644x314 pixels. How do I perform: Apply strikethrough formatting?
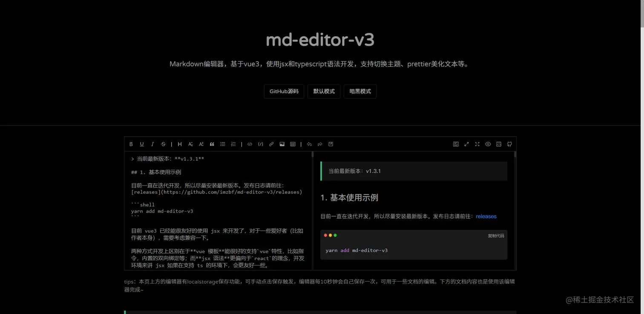(163, 144)
